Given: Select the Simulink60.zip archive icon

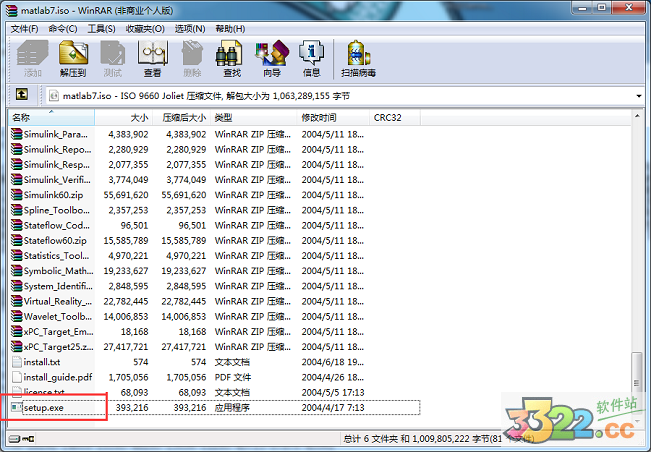Looking at the screenshot, I should point(17,195).
